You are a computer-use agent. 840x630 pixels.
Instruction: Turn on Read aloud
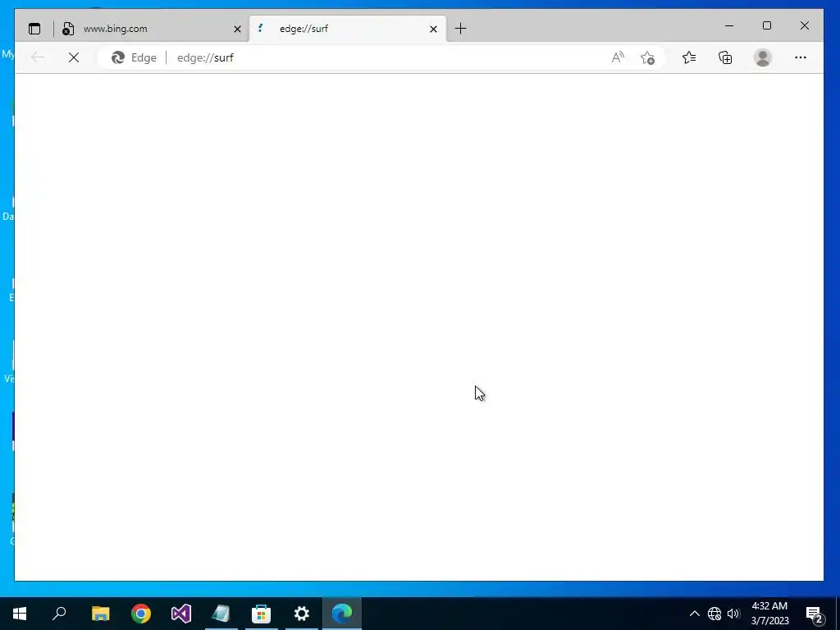618,57
